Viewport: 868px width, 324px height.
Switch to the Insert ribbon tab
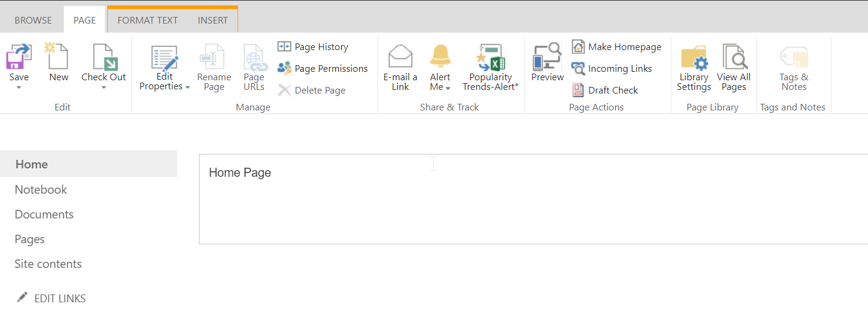click(213, 20)
